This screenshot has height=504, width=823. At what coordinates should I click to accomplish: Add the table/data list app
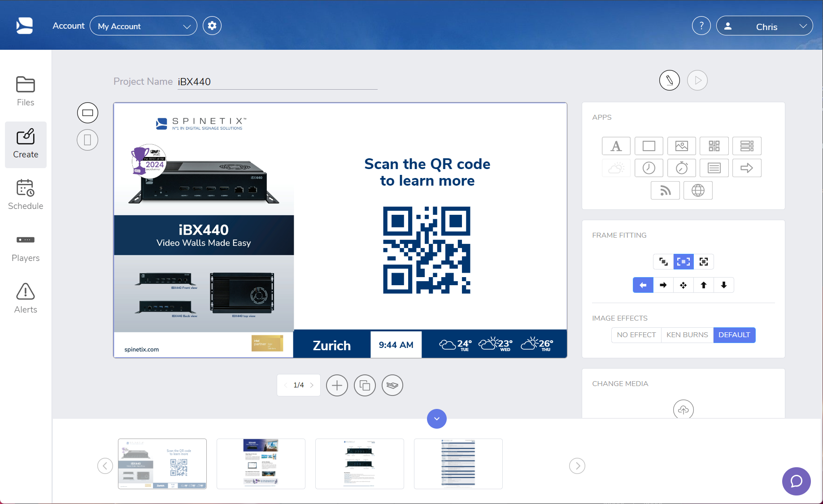747,146
